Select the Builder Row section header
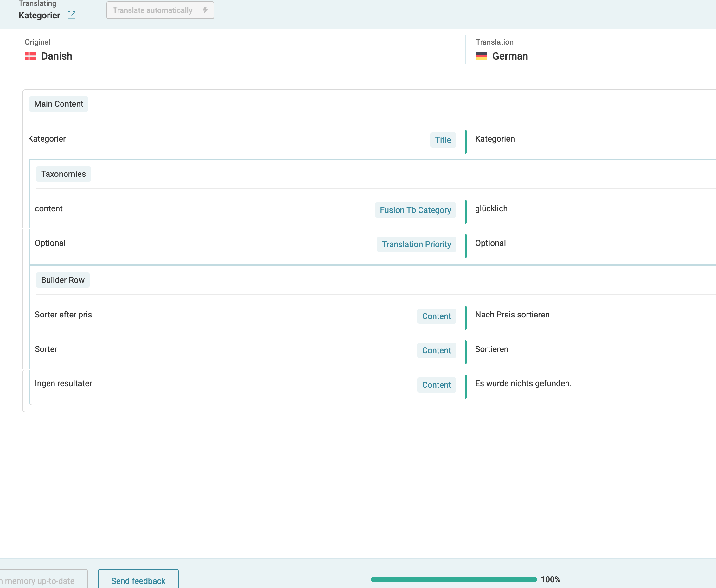716x588 pixels. [x=63, y=280]
